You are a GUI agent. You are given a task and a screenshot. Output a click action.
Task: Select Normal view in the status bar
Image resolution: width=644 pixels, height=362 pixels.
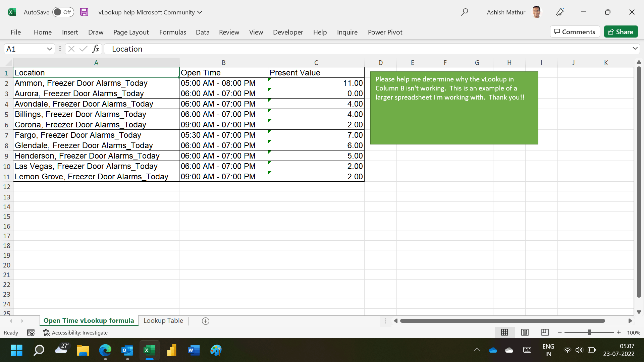coord(504,332)
